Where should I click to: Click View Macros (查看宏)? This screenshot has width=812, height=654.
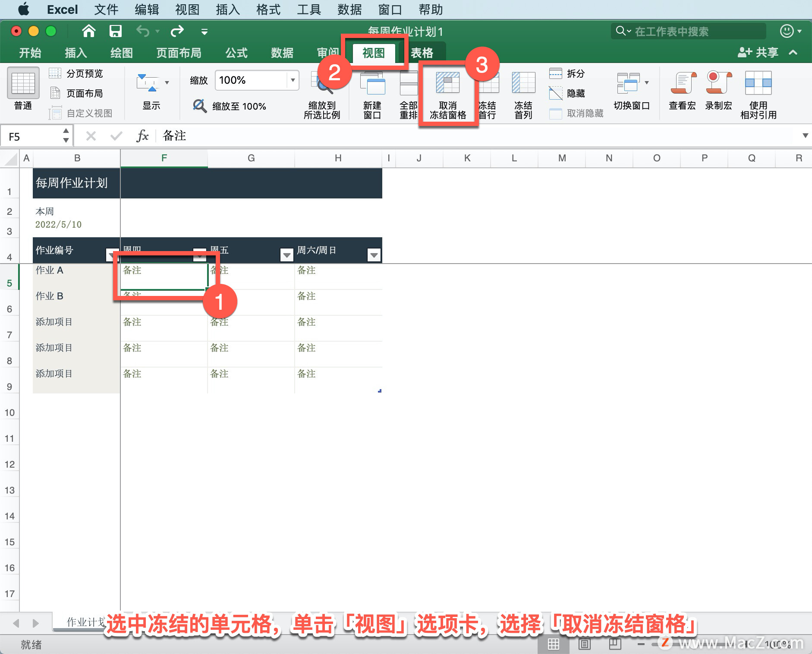[683, 91]
